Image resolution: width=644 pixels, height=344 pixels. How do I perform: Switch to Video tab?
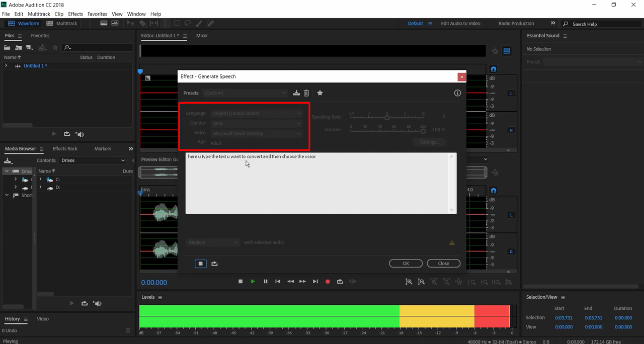(43, 319)
